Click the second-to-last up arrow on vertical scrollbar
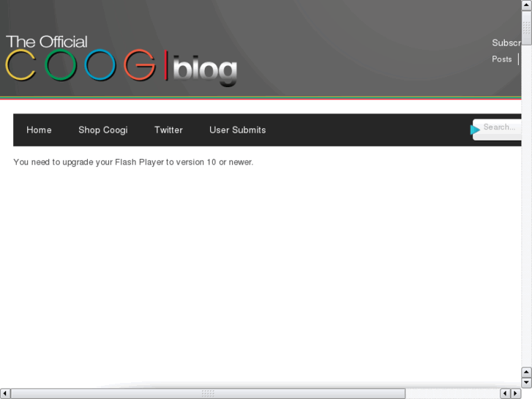 (x=527, y=372)
